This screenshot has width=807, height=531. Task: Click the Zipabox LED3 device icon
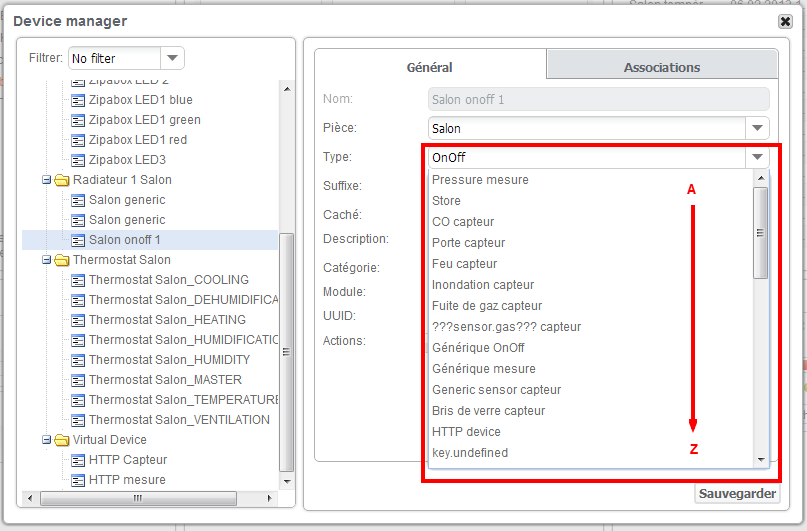[x=78, y=161]
